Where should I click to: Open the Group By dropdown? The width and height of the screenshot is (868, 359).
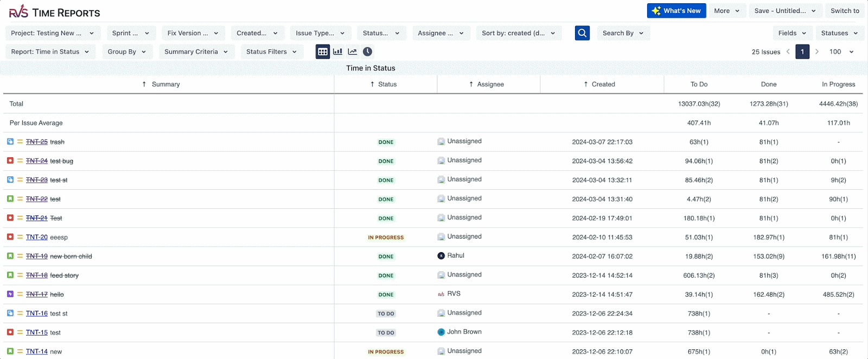tap(127, 52)
